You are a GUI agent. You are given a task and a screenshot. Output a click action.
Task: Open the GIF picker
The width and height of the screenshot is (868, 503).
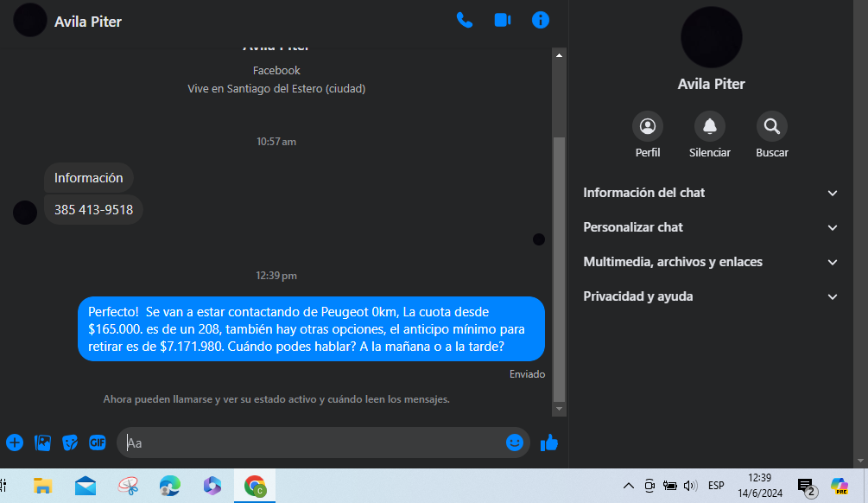pyautogui.click(x=98, y=443)
